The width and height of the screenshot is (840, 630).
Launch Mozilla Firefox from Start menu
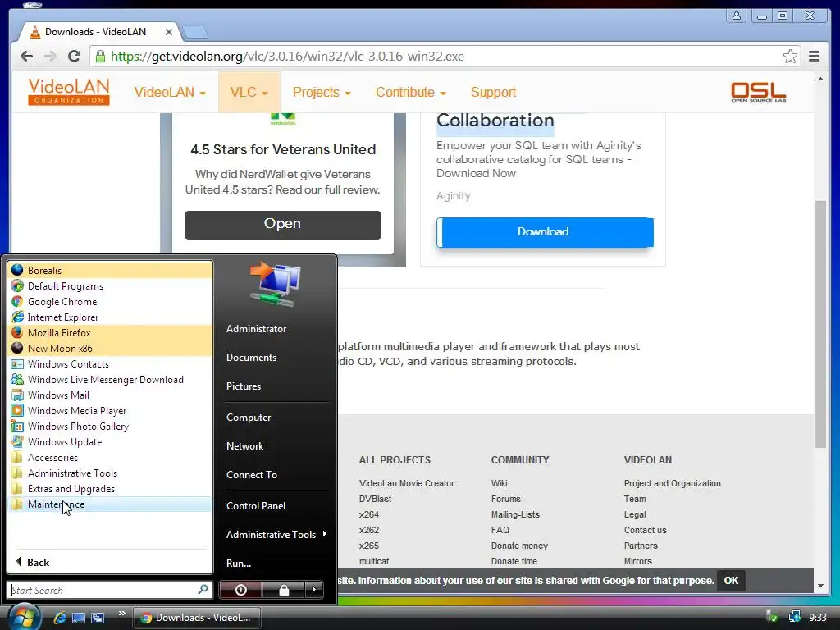coord(111,333)
